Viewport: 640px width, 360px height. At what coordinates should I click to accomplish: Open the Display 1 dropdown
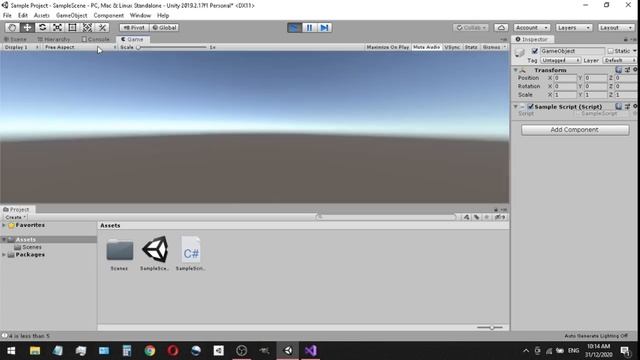(x=21, y=47)
